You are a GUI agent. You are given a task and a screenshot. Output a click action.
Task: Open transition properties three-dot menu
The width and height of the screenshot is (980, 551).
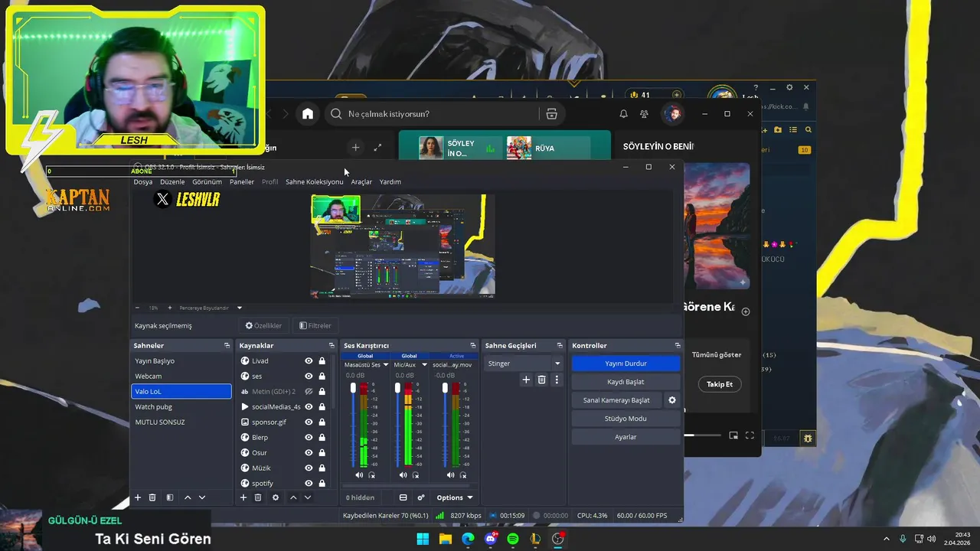coord(557,380)
